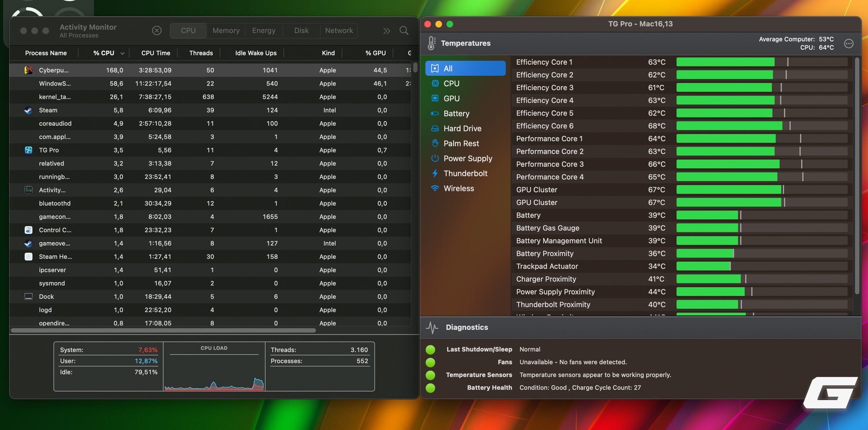Select the TG Pro process icon
The height and width of the screenshot is (430, 868).
pyautogui.click(x=29, y=150)
